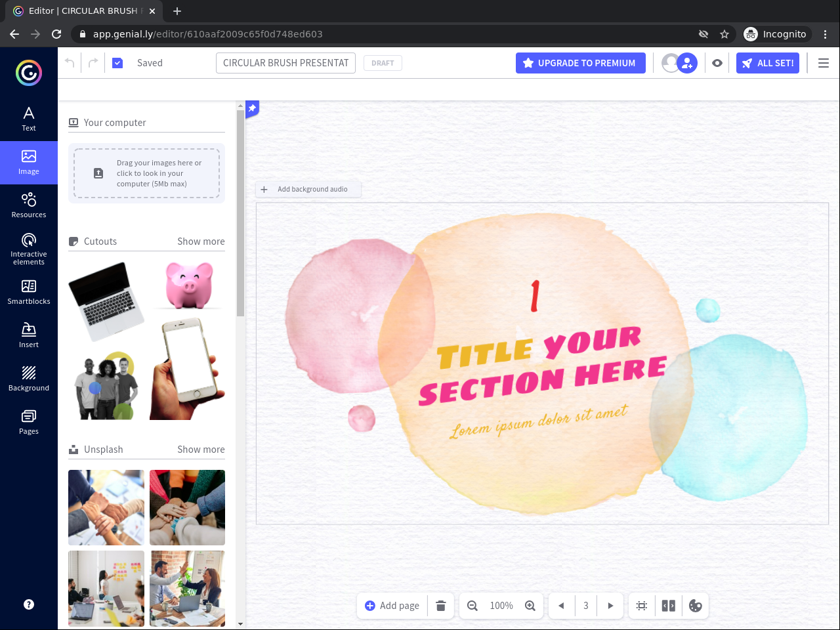Select the 'TITLE YOUR SECTION HERE' heading
This screenshot has width=840, height=630.
[x=543, y=366]
